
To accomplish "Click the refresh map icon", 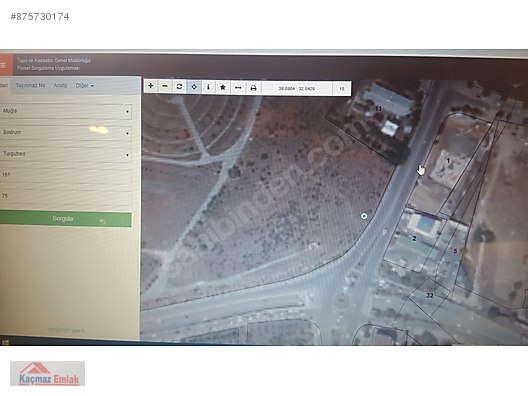I will coord(179,87).
